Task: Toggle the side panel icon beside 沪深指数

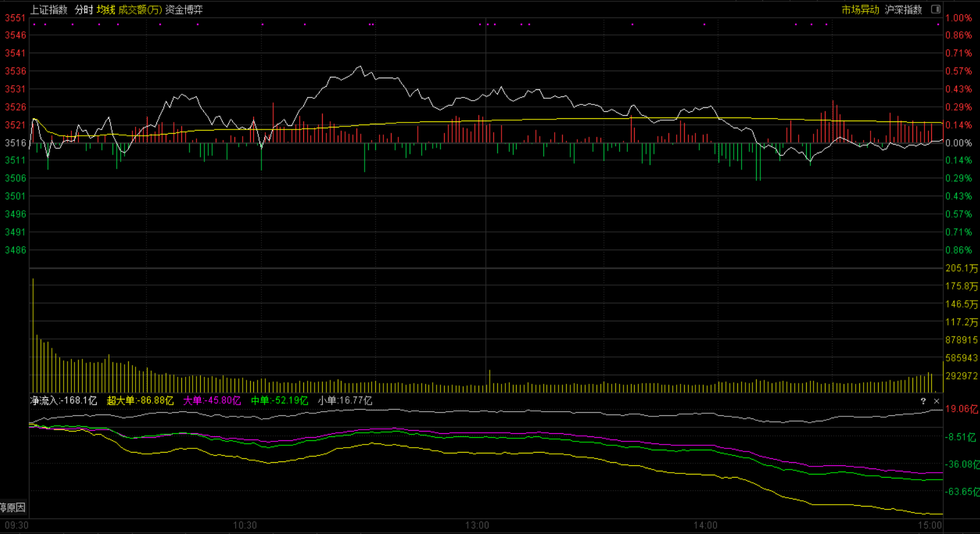Action: [936, 9]
